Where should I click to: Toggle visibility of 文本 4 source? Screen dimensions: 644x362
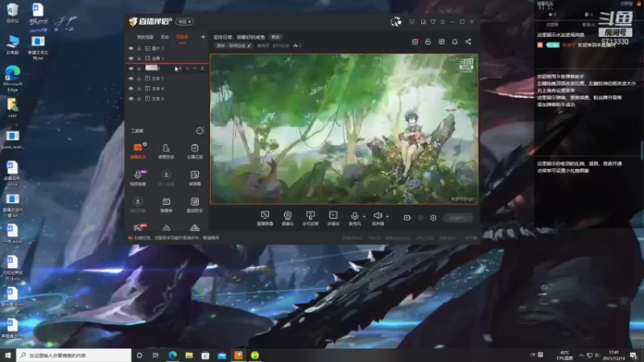(x=131, y=88)
